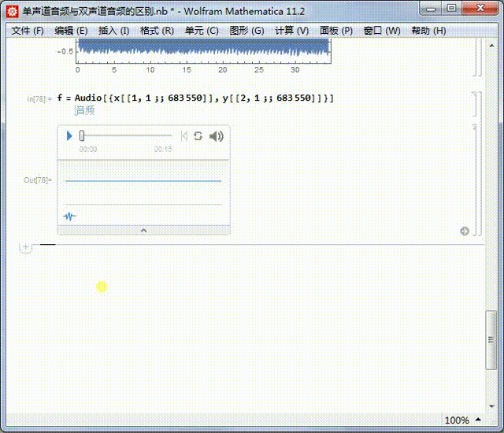
Task: Click the 00:15 duration label
Action: [163, 149]
